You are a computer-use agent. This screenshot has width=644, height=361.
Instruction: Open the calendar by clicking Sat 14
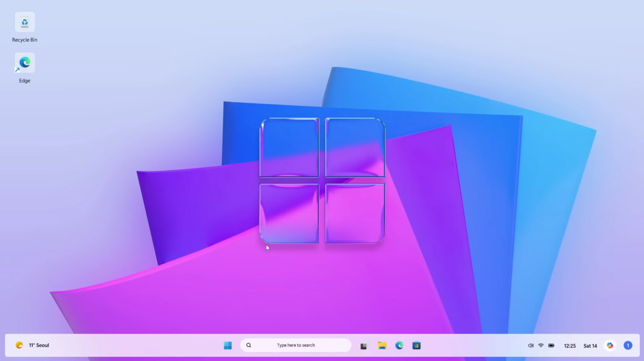click(590, 345)
